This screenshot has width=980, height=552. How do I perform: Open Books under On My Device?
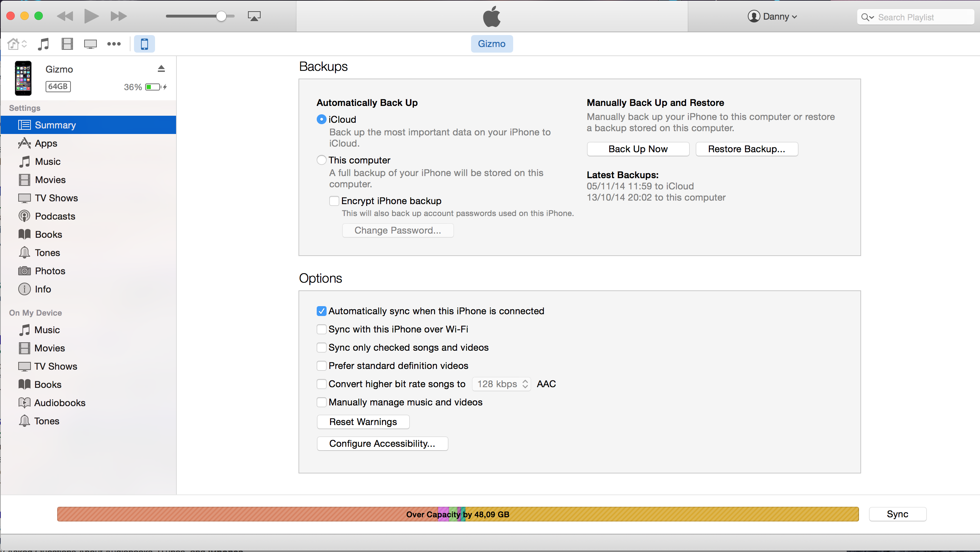click(88, 385)
